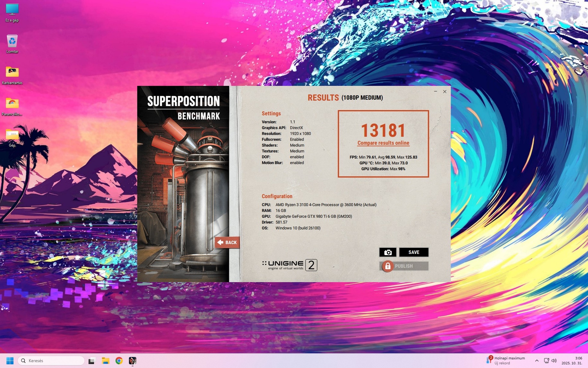Click the Fullscreen value Enabled
The width and height of the screenshot is (588, 368).
pos(297,139)
